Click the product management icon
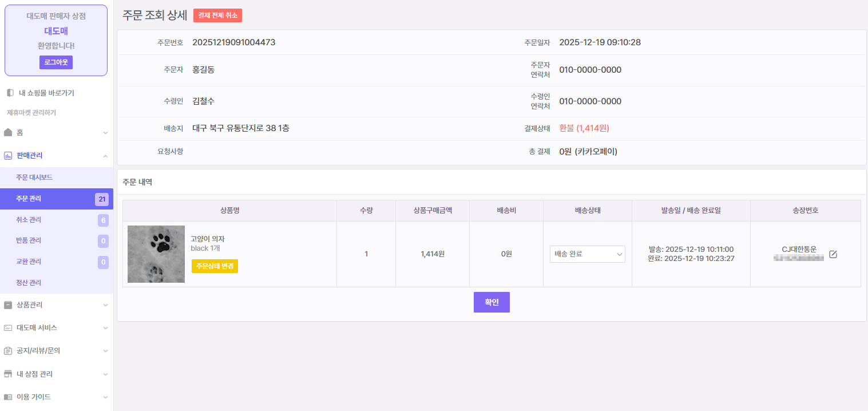Viewport: 868px width, 411px height. (8, 305)
